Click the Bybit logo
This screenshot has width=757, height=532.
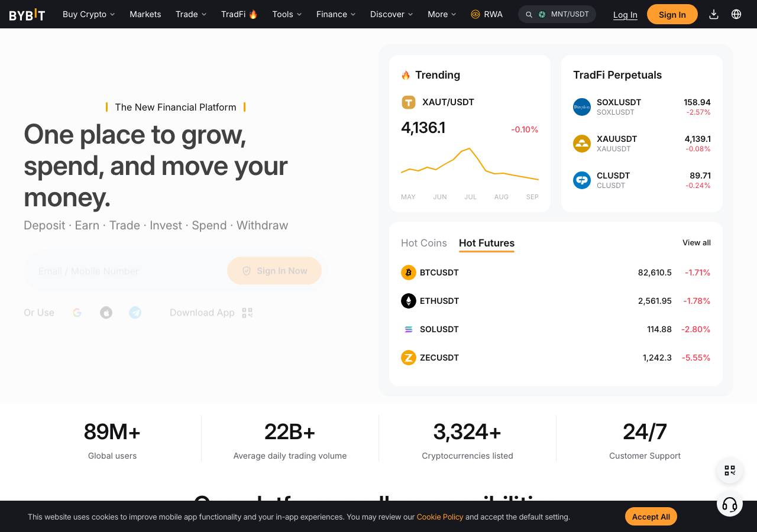pos(27,14)
